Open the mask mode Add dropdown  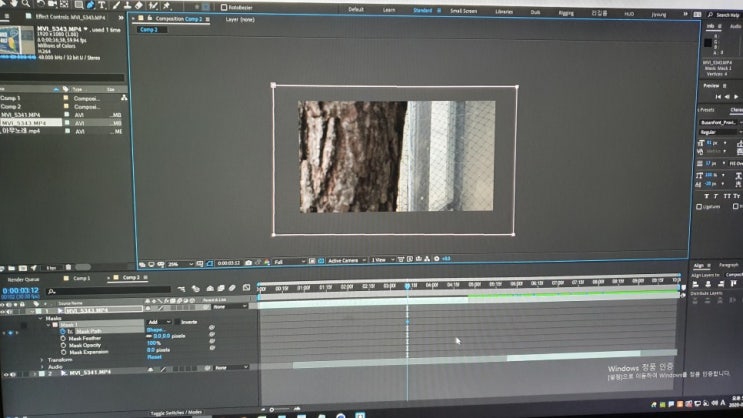(159, 322)
